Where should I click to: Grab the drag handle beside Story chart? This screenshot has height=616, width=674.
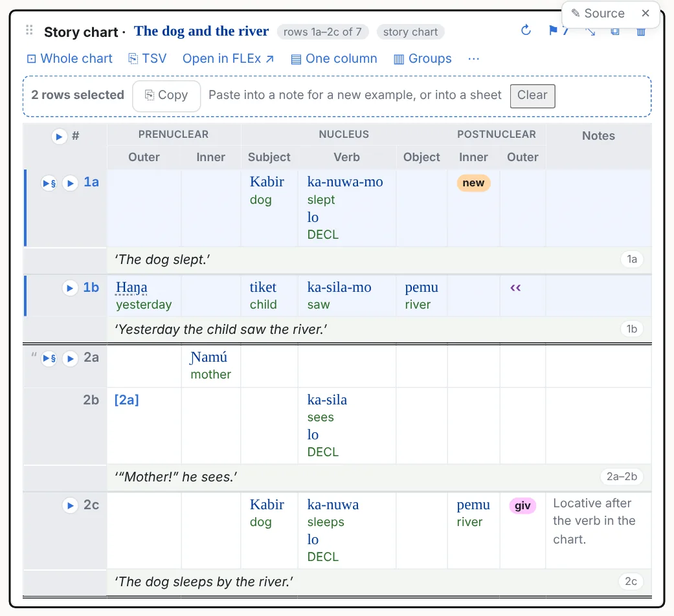(x=29, y=30)
